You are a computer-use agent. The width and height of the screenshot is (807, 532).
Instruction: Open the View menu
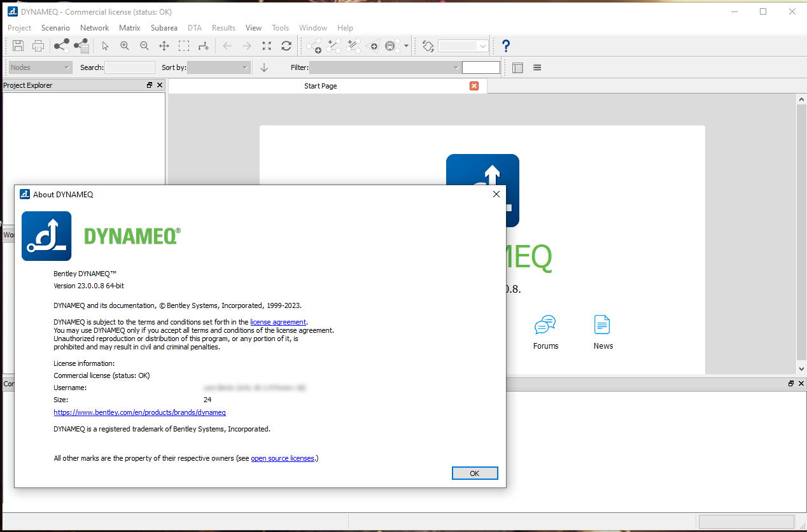point(254,28)
